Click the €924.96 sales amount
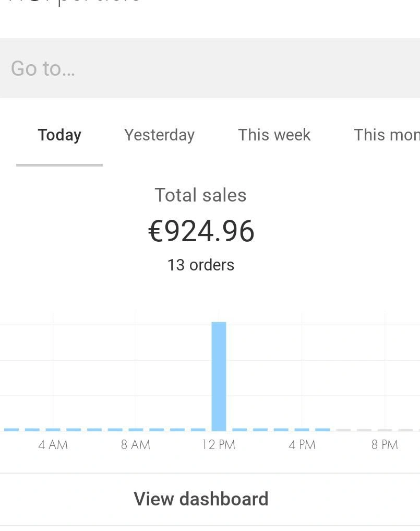The height and width of the screenshot is (531, 420). (x=201, y=231)
